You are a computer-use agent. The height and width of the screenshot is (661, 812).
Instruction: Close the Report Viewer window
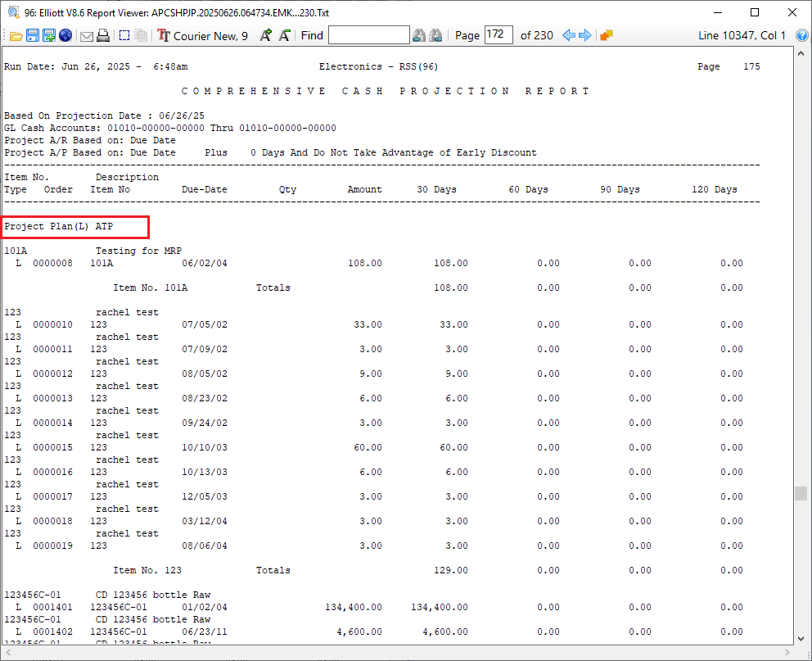[792, 12]
